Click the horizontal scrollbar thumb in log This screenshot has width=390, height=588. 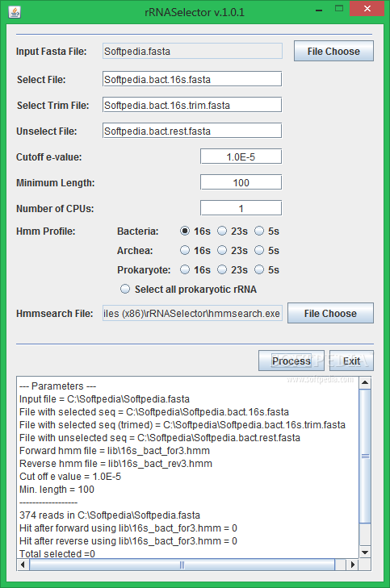pos(182,565)
